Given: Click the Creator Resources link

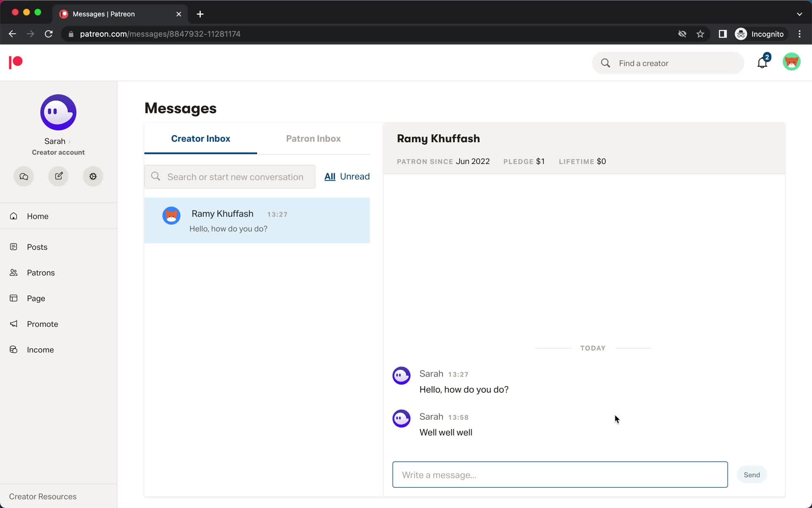Looking at the screenshot, I should pyautogui.click(x=43, y=496).
